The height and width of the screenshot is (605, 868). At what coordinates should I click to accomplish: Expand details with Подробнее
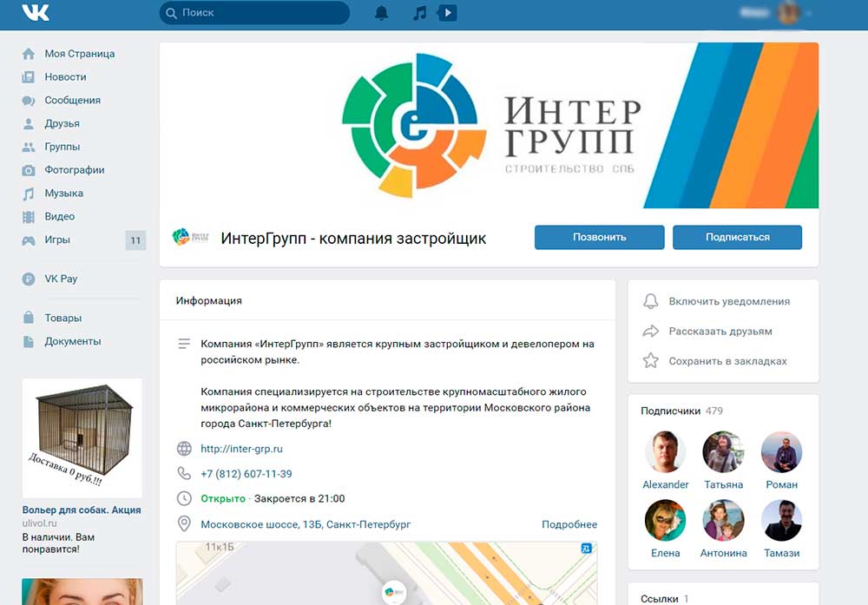(x=569, y=524)
